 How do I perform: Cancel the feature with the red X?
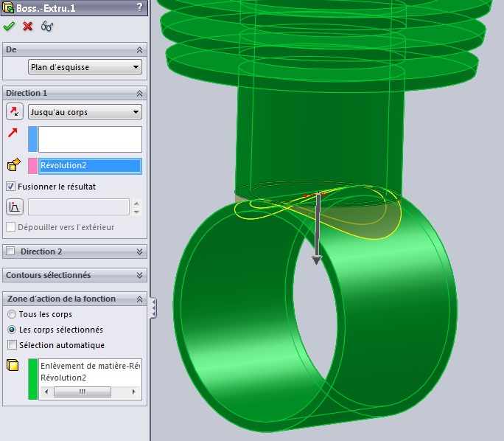[x=28, y=27]
